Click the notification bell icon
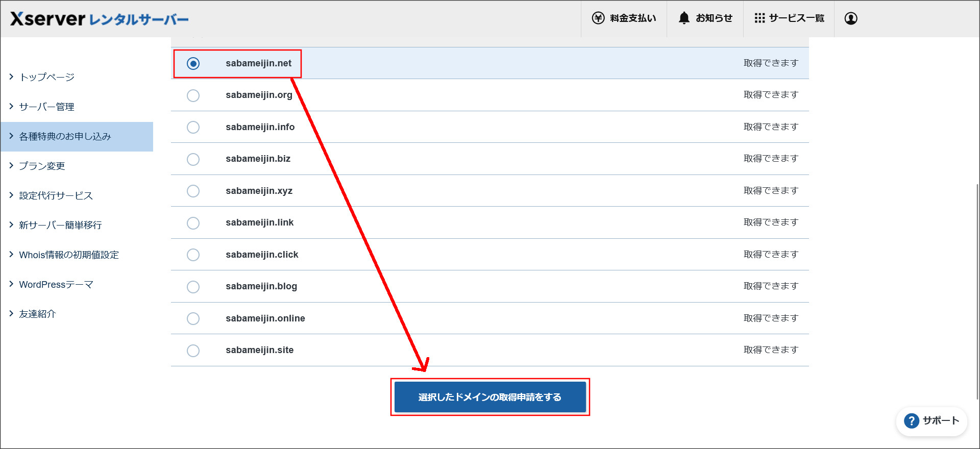This screenshot has width=980, height=449. [684, 18]
